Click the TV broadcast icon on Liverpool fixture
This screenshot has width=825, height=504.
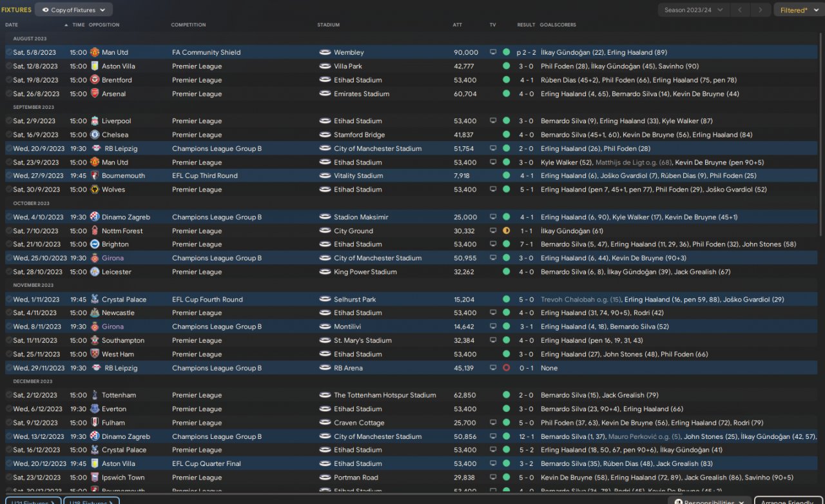[x=493, y=121]
